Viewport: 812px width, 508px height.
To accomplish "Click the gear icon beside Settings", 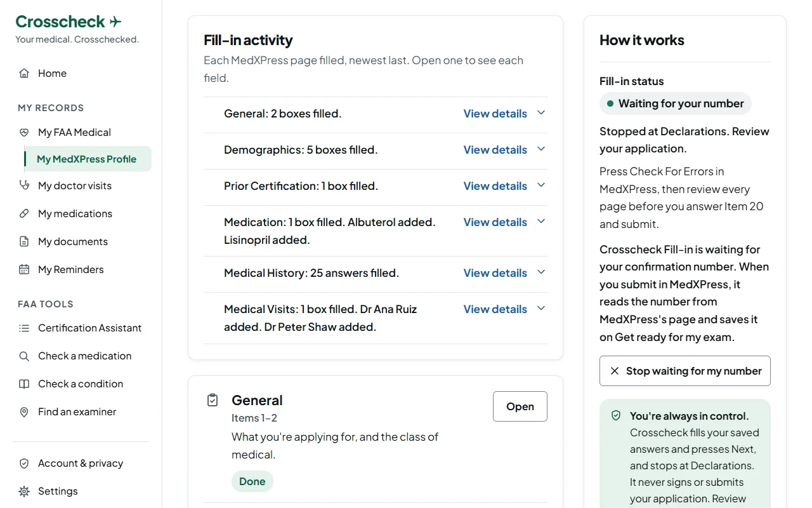I will (x=24, y=491).
